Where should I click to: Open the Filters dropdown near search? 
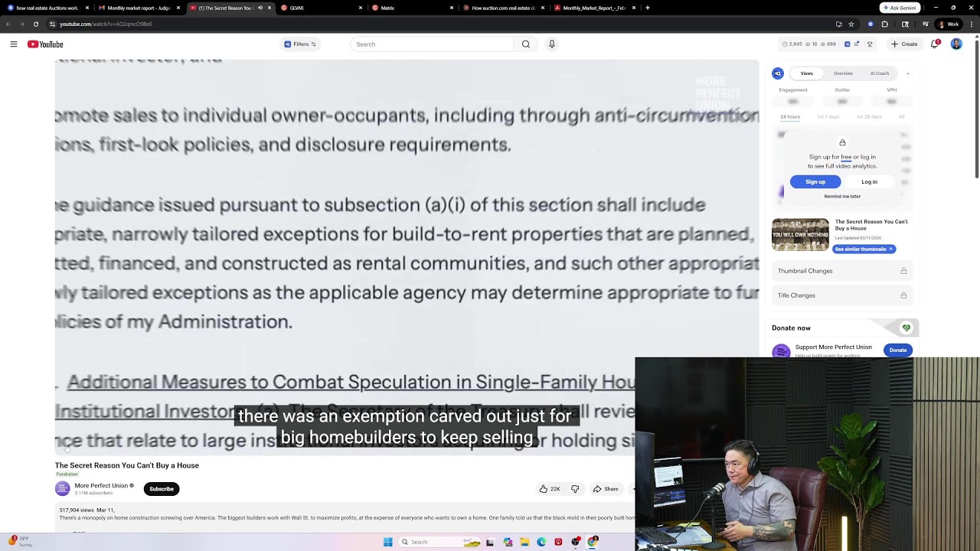pos(300,44)
